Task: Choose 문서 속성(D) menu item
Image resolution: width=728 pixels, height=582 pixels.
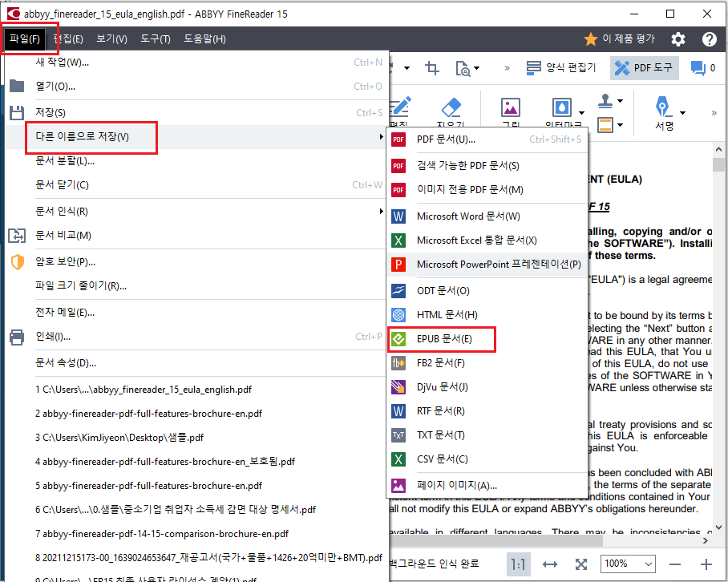Action: (x=196, y=363)
